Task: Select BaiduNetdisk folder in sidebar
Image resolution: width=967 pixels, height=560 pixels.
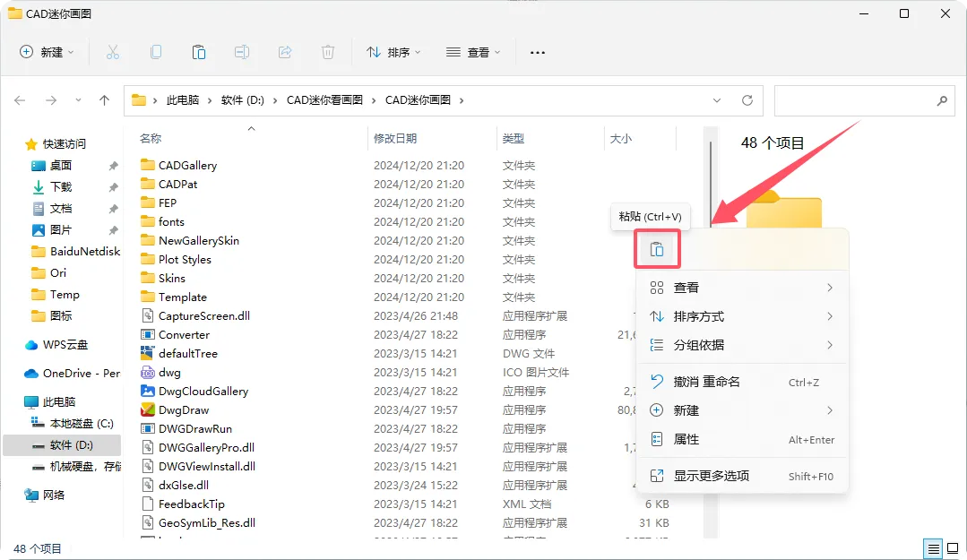Action: click(x=75, y=251)
